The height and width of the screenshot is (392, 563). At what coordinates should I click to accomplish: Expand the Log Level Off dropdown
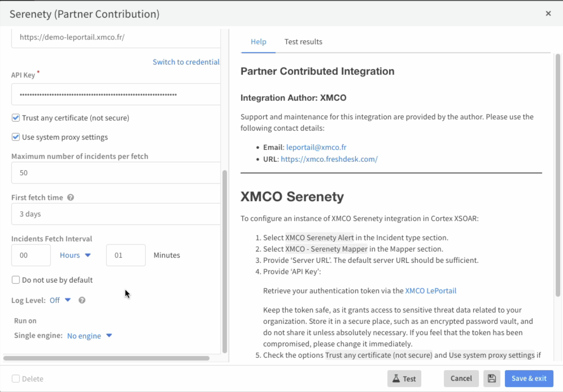[60, 300]
